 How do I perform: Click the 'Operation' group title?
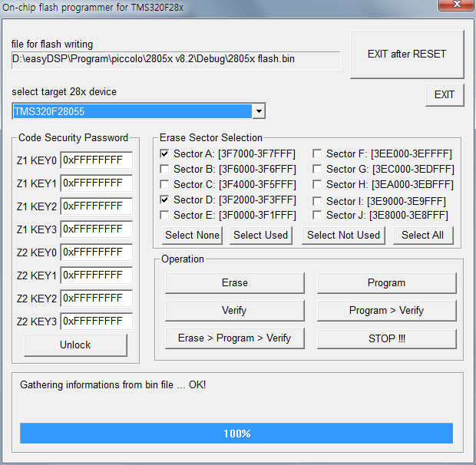(183, 259)
